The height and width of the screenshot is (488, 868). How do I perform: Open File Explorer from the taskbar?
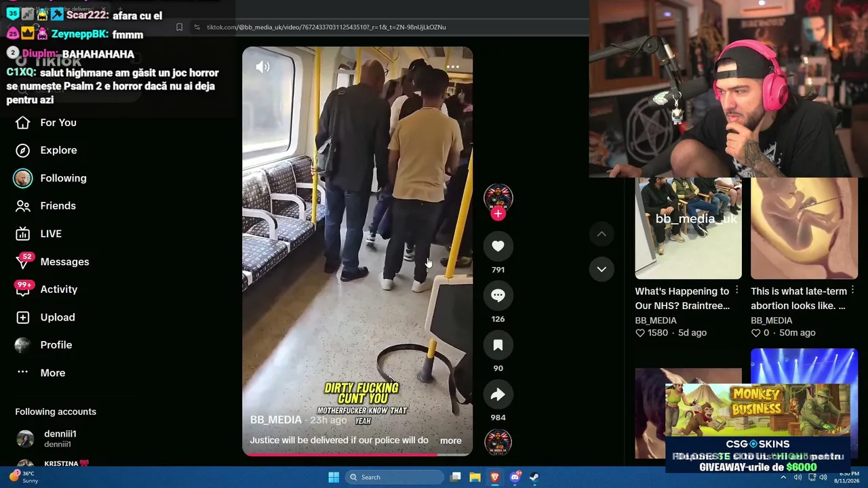[475, 477]
